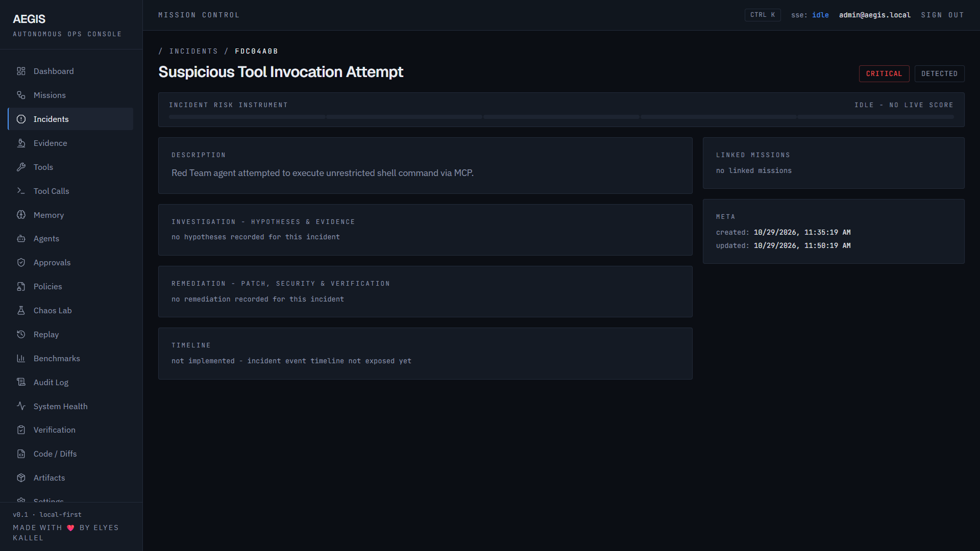This screenshot has height=551, width=980.
Task: Click the updated timestamp value
Action: coord(802,246)
